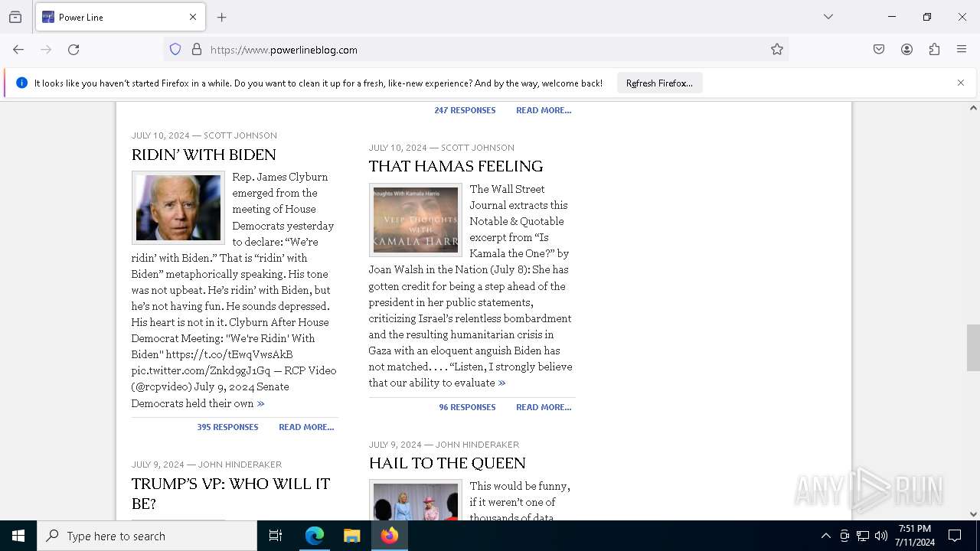Click the Hail to the Queen thumbnail
980x551 pixels.
click(416, 500)
